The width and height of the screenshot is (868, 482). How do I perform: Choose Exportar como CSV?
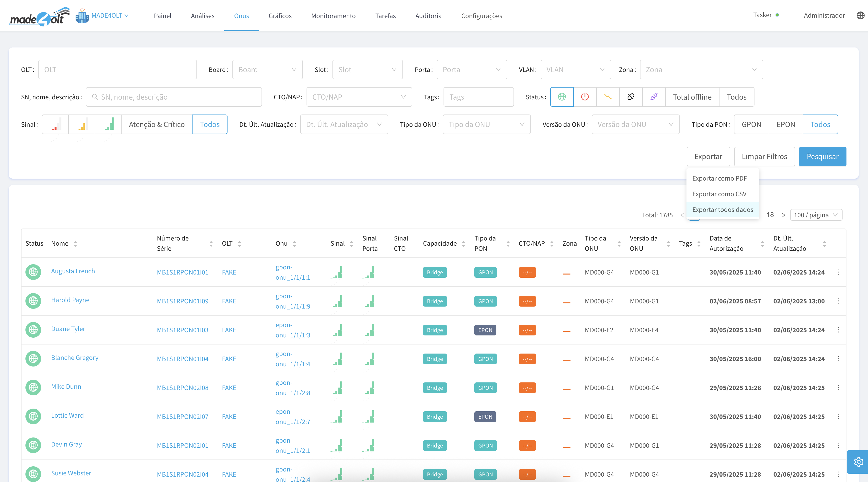click(722, 194)
